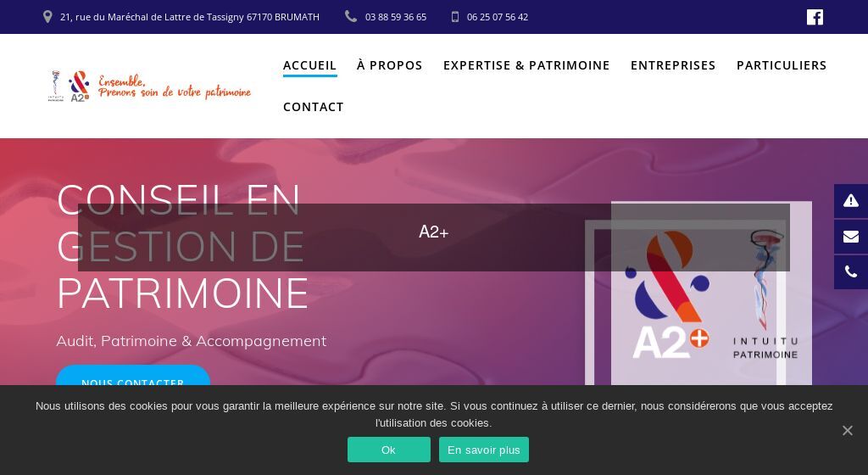The width and height of the screenshot is (868, 475).
Task: Click the phone sidebar icon
Action: (851, 271)
